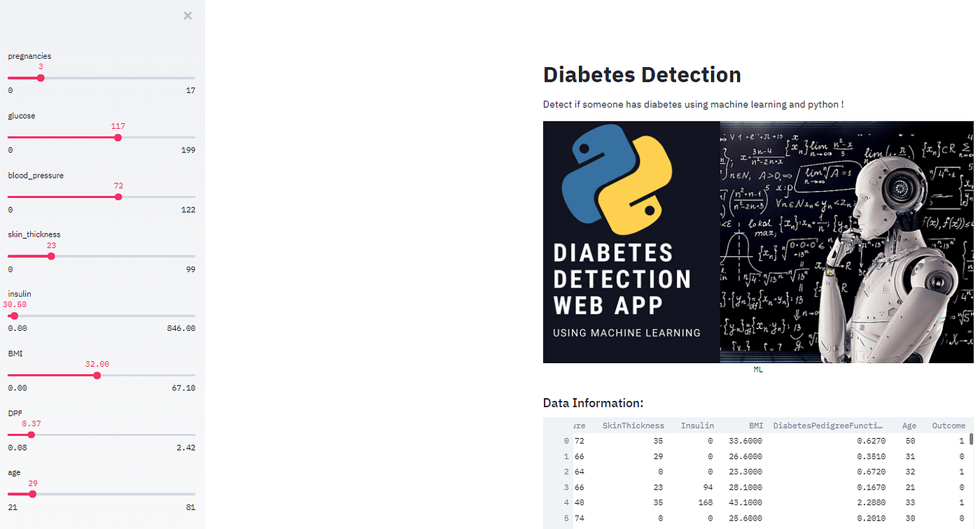Click the Diabetes Detection page title
This screenshot has width=980, height=529.
[642, 74]
